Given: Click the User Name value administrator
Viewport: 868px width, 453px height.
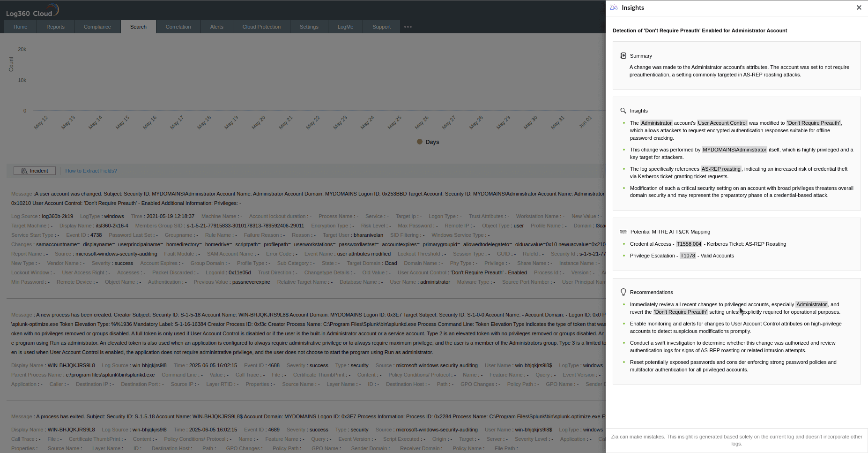Looking at the screenshot, I should pos(435,282).
